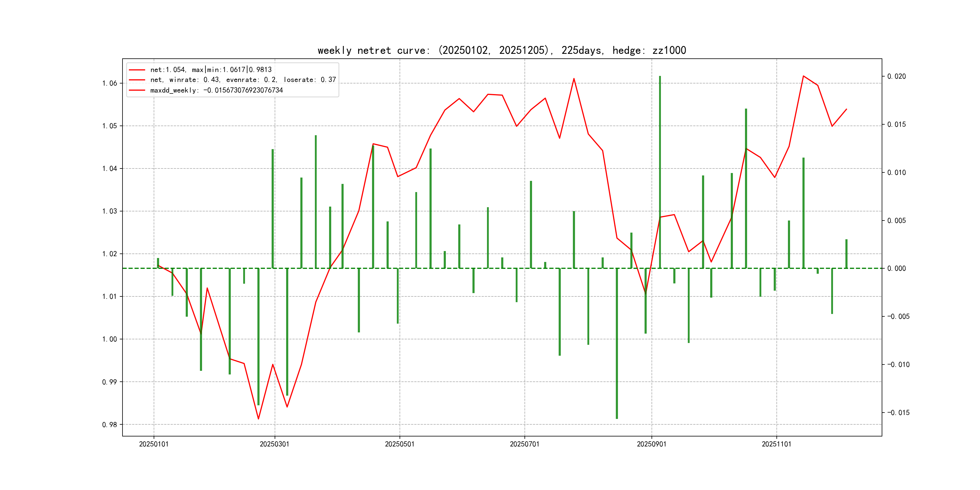Screen dimensions: 980x490
Task: Click the 0.000 right axis label
Action: [x=896, y=269]
